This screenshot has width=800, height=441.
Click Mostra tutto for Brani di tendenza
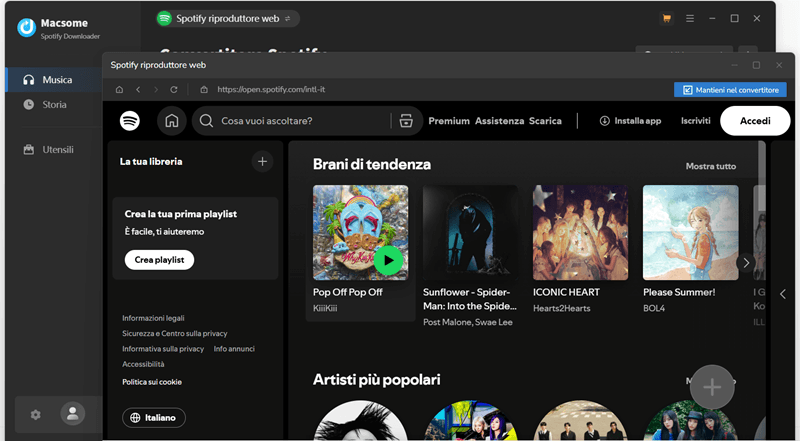click(x=711, y=166)
